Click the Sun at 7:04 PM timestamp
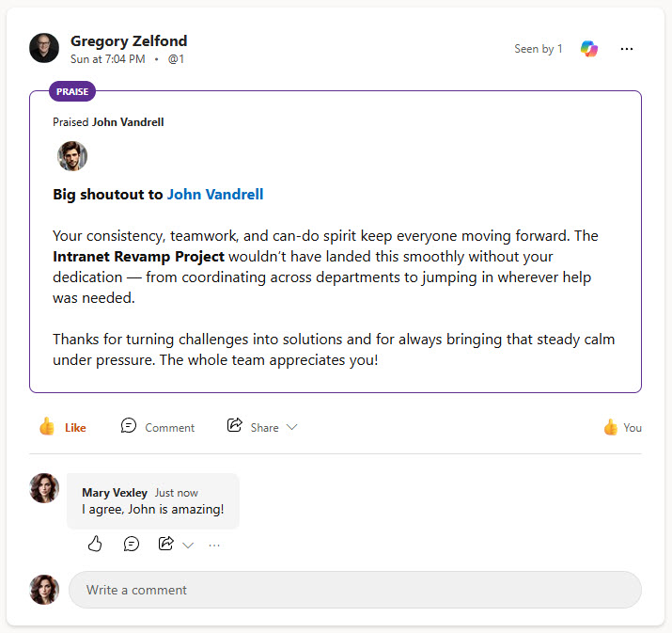The height and width of the screenshot is (633, 672). pos(108,59)
